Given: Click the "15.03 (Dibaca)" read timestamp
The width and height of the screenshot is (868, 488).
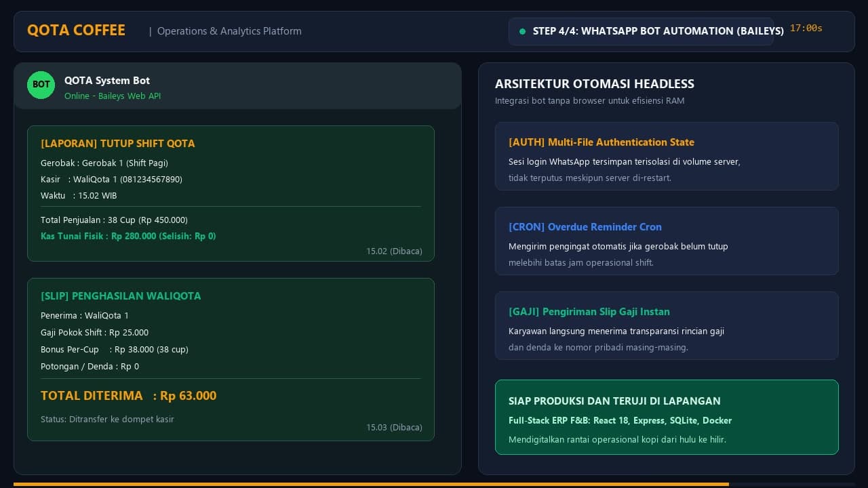Looking at the screenshot, I should 394,428.
